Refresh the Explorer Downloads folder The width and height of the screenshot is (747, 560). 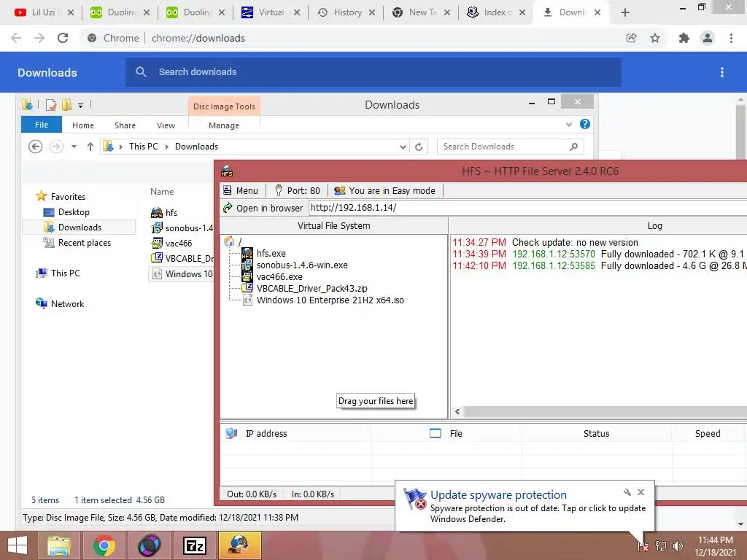[x=419, y=147]
